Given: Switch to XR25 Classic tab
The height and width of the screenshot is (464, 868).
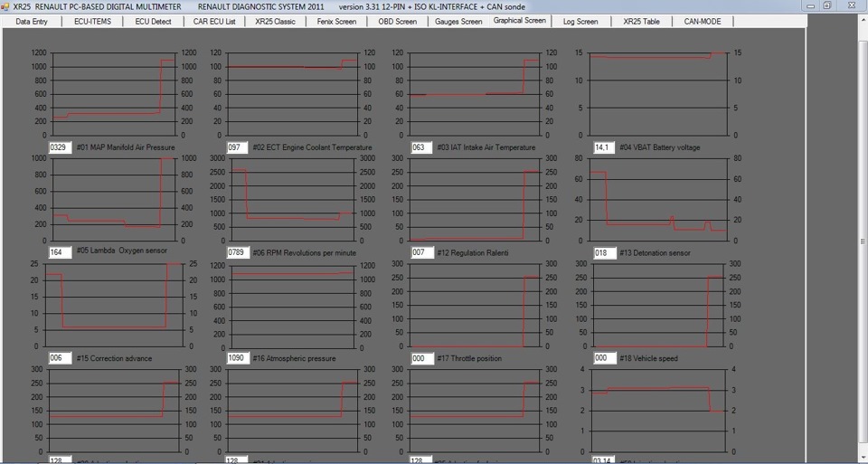Looking at the screenshot, I should (x=275, y=22).
